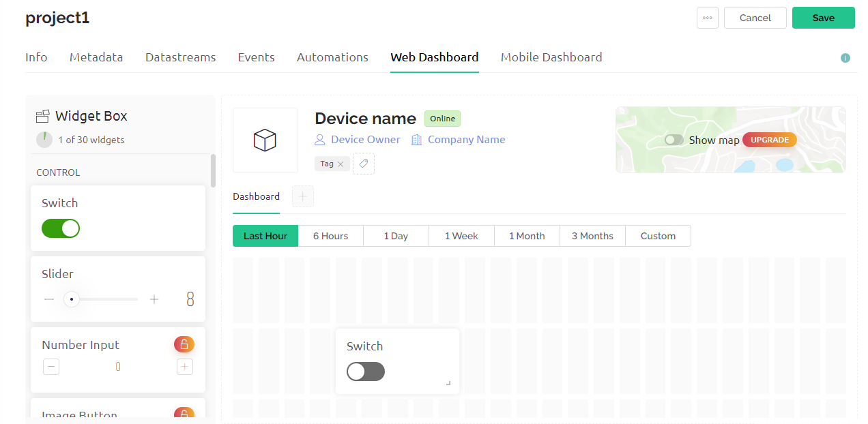Click the Number Input upgrade lock icon
The height and width of the screenshot is (424, 868).
(x=184, y=344)
